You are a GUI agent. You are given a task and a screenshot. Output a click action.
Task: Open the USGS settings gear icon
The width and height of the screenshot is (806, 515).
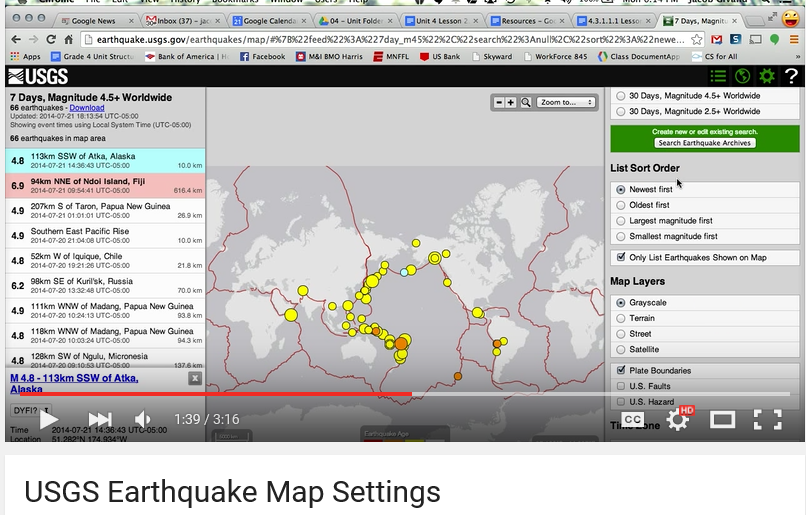pyautogui.click(x=767, y=76)
